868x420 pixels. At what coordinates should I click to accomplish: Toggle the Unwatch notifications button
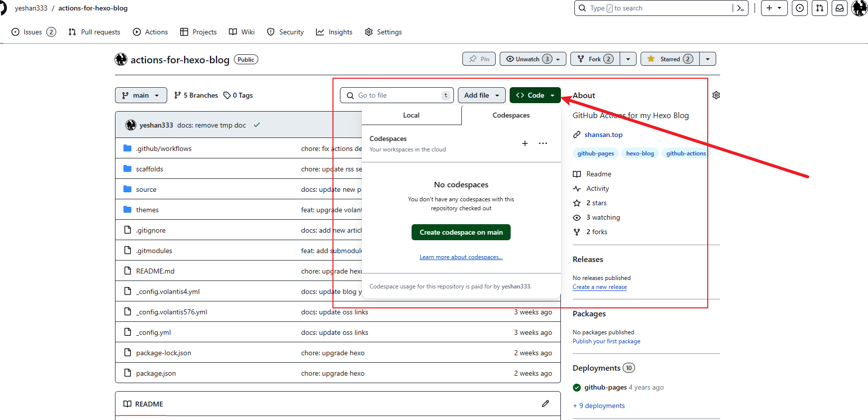[533, 59]
